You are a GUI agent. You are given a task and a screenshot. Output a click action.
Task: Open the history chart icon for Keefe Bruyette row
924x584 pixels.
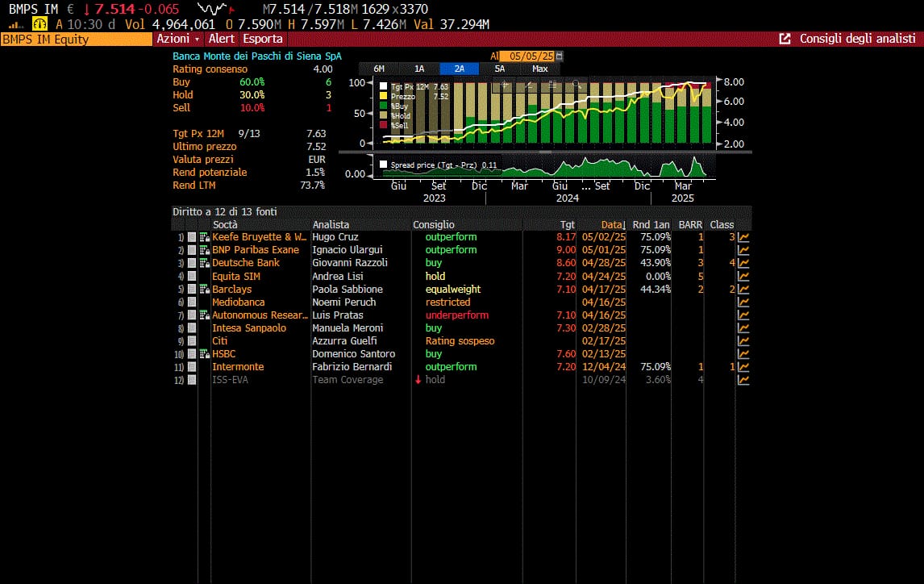point(743,237)
